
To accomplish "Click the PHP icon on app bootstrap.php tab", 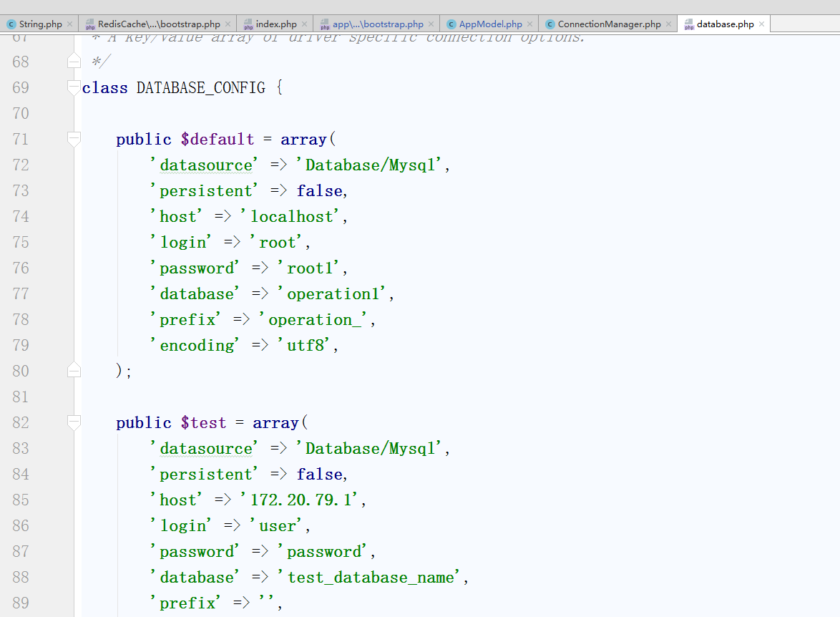I will click(x=325, y=24).
